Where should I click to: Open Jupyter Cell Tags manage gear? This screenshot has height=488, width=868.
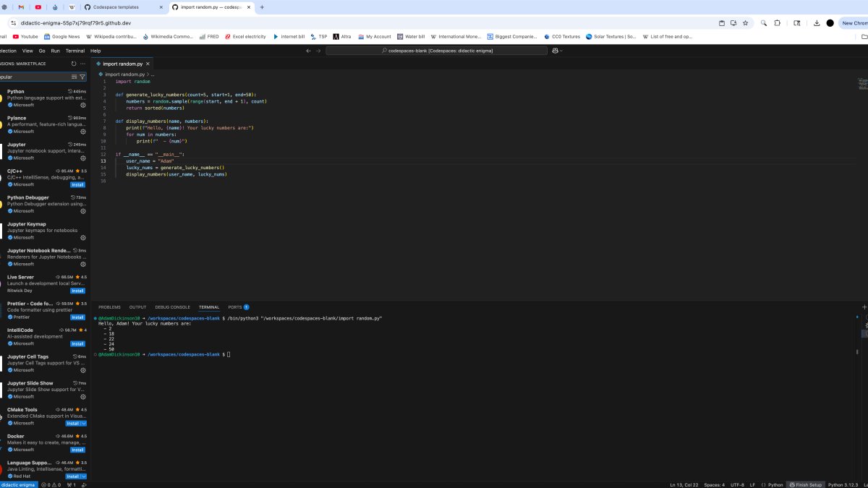tap(83, 370)
